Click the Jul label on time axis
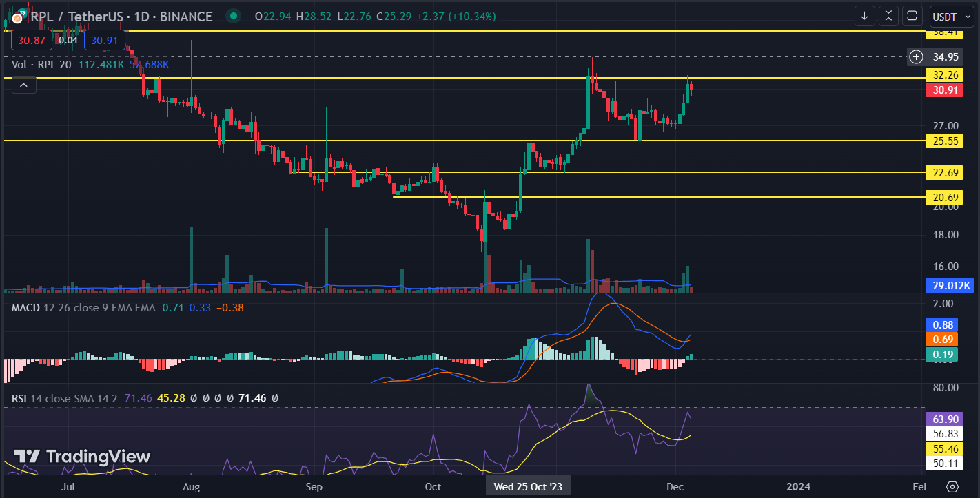Viewport: 980px width, 498px height. 68,487
